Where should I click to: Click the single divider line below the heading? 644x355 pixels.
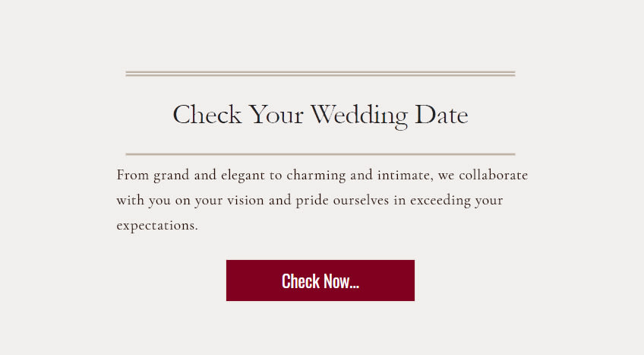pos(320,154)
